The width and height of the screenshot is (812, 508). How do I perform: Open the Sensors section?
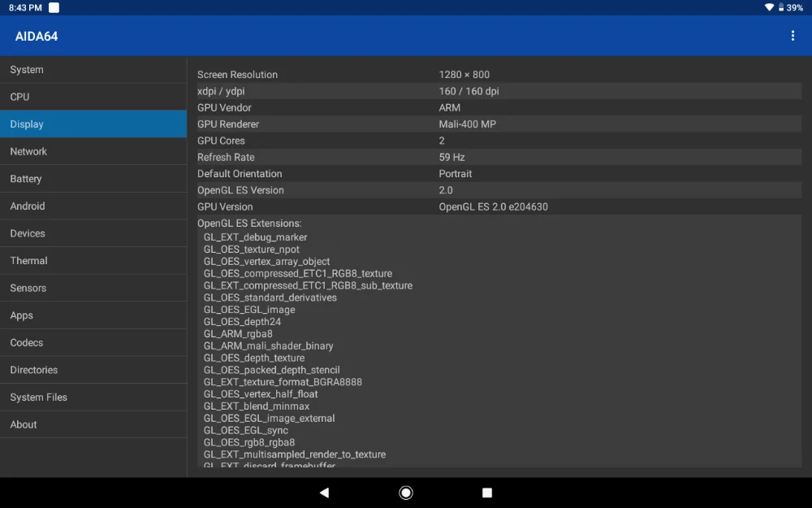(93, 288)
